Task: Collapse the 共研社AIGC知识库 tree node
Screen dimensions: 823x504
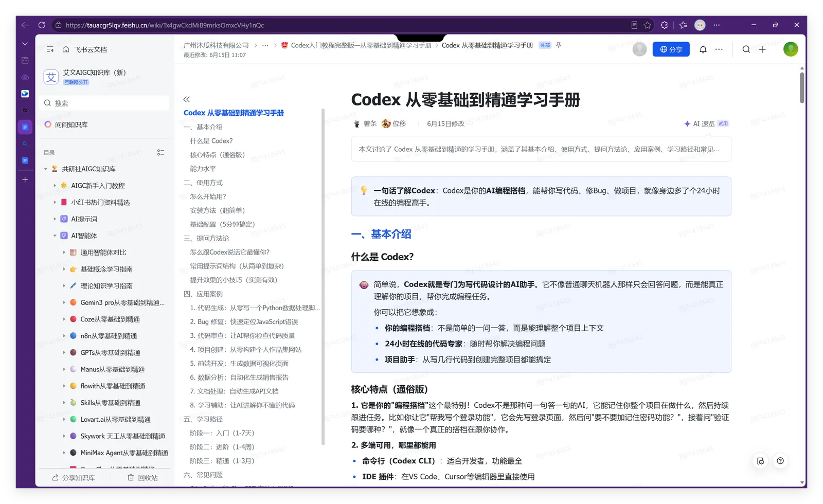Action: coord(45,169)
